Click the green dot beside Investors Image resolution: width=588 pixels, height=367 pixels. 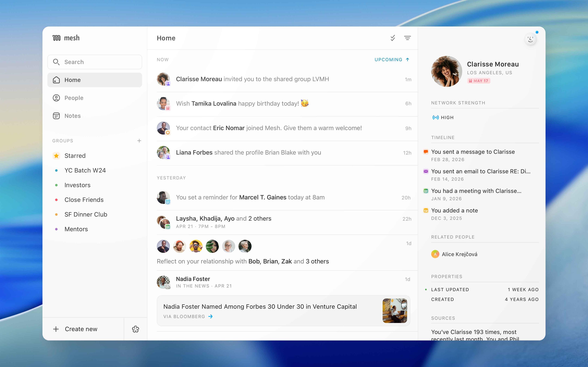pos(57,185)
